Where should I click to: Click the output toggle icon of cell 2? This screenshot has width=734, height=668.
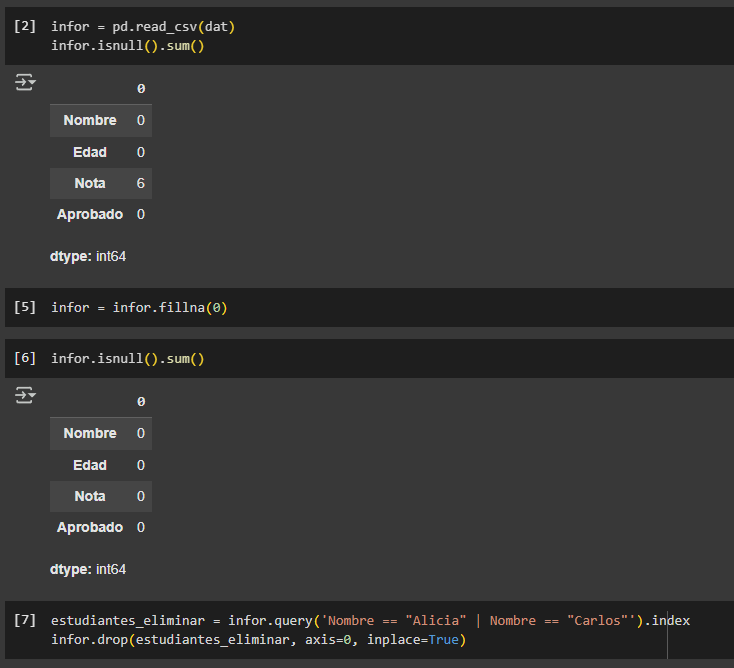[x=25, y=82]
